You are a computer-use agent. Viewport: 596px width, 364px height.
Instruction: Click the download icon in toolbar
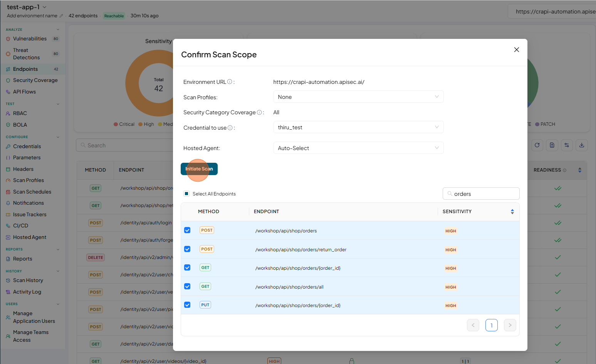pos(582,145)
